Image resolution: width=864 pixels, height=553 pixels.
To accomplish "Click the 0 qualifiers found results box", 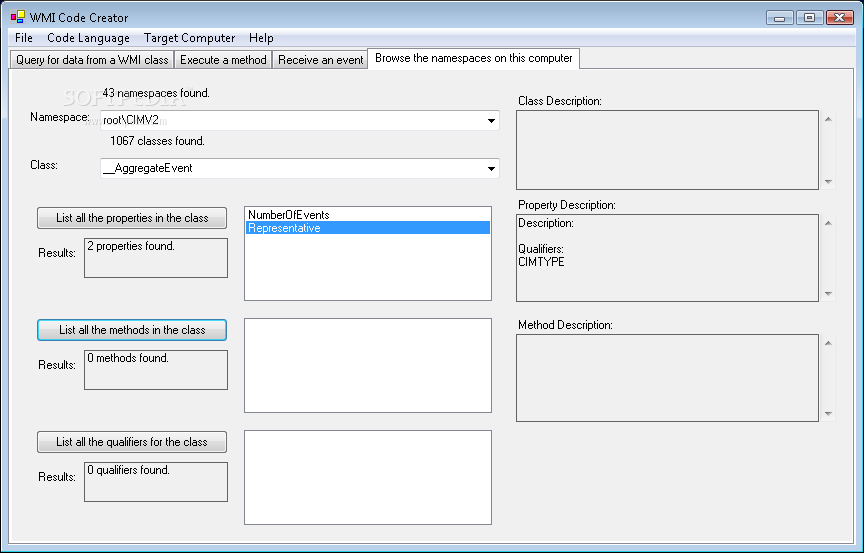I will point(156,482).
